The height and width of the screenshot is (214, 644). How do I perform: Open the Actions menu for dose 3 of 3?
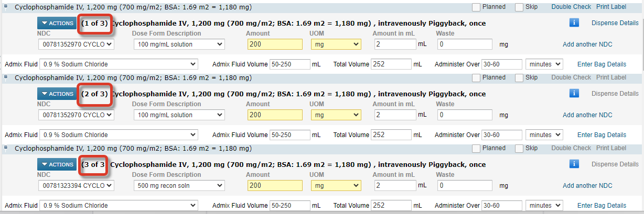[57, 164]
